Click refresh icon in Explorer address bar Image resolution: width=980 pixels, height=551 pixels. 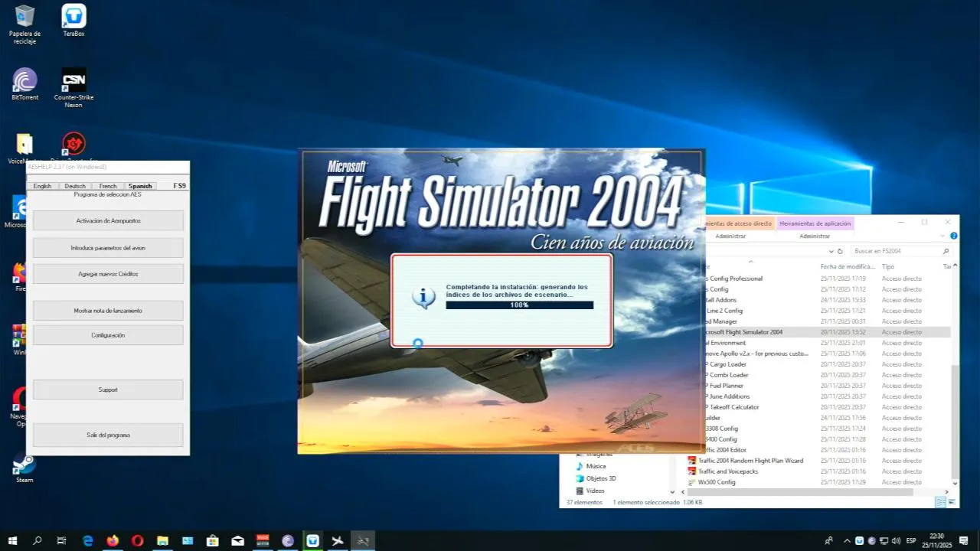click(x=840, y=251)
